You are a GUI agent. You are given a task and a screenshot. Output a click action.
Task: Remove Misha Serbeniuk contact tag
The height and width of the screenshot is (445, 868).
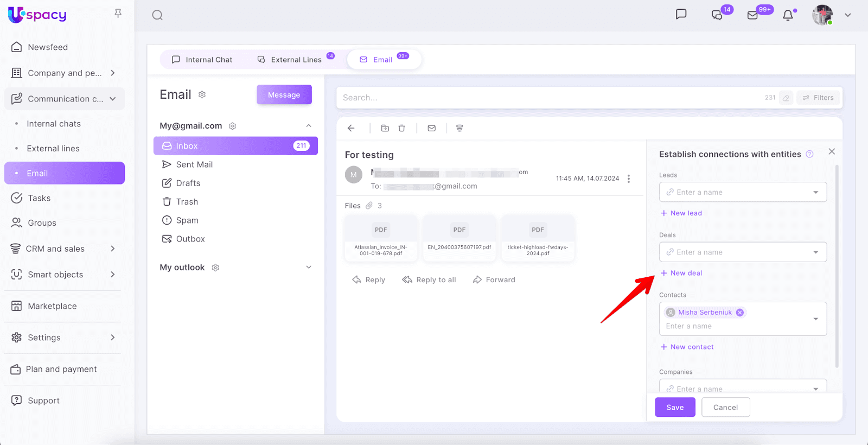point(740,313)
